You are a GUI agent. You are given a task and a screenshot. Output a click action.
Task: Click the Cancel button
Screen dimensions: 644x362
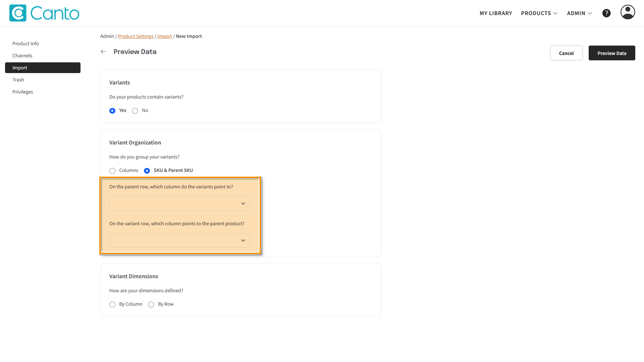click(566, 53)
